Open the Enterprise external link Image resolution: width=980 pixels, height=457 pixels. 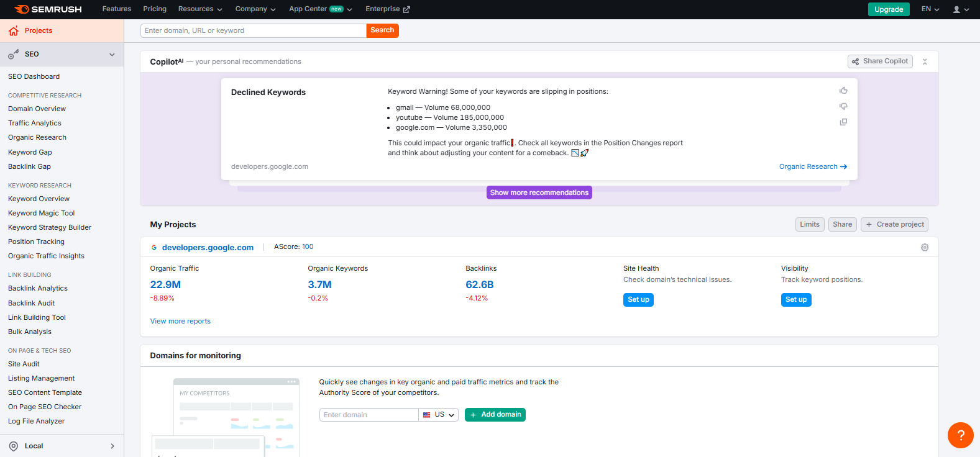click(x=388, y=9)
